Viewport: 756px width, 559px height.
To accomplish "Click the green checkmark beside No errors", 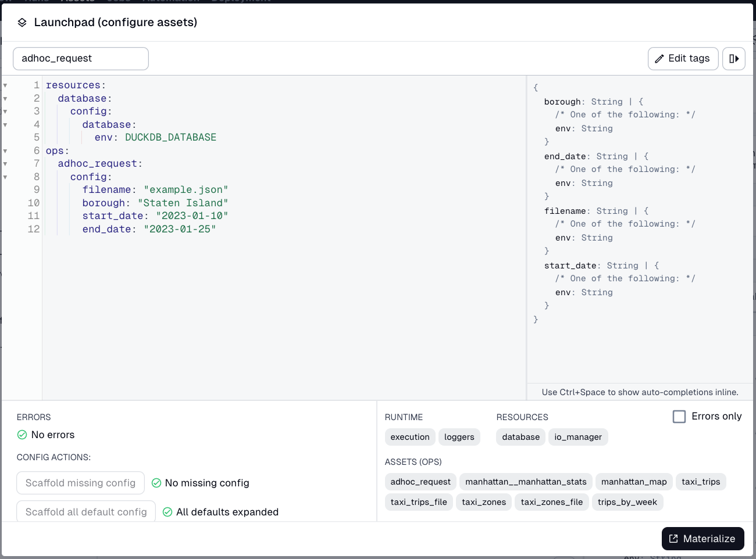I will [x=22, y=434].
